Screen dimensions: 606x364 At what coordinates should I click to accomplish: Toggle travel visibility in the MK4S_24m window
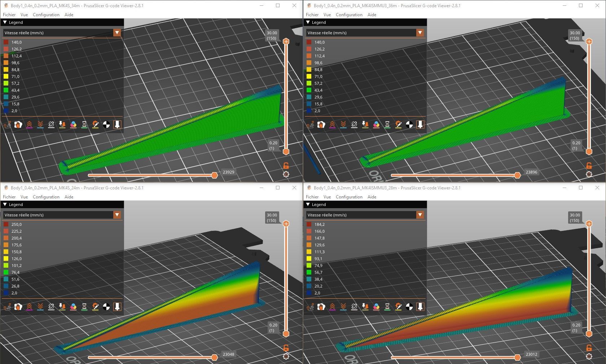[x=7, y=307]
